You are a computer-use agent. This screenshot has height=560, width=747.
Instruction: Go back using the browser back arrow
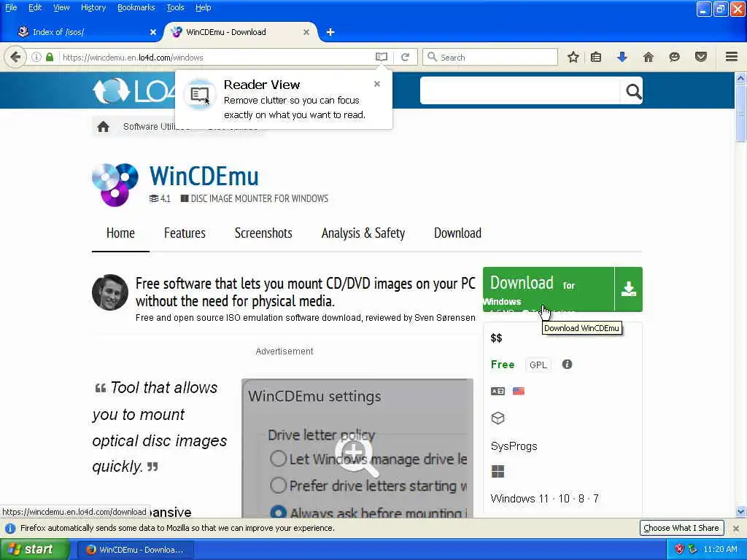click(x=15, y=57)
